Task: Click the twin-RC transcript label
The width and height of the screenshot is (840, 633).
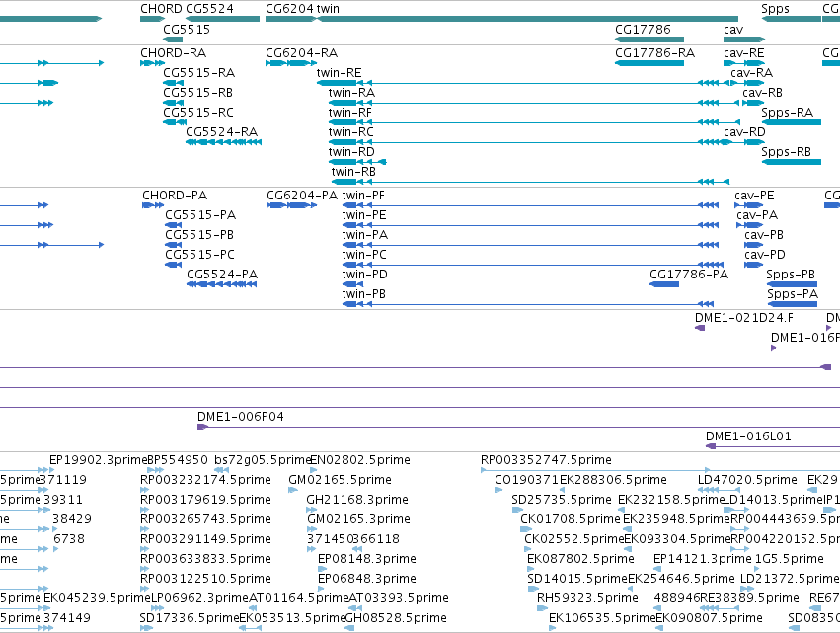Action: click(350, 132)
